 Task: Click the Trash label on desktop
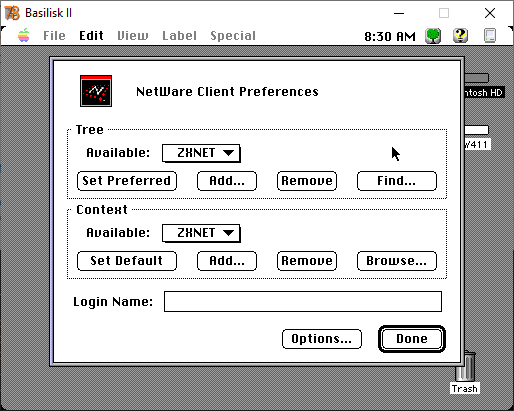pyautogui.click(x=465, y=389)
